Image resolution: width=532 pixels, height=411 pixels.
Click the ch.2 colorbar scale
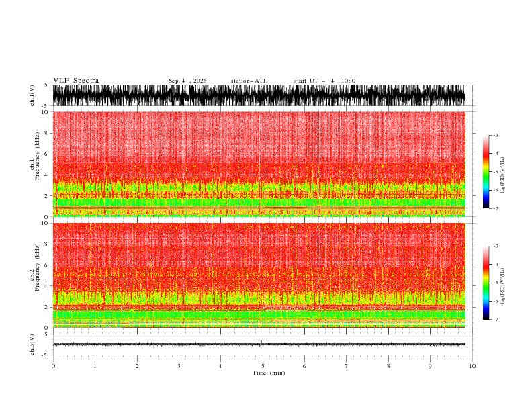tap(486, 283)
